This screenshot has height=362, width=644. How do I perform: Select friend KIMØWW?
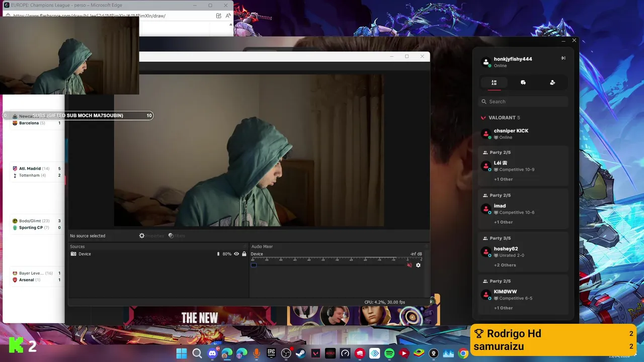[523, 295]
